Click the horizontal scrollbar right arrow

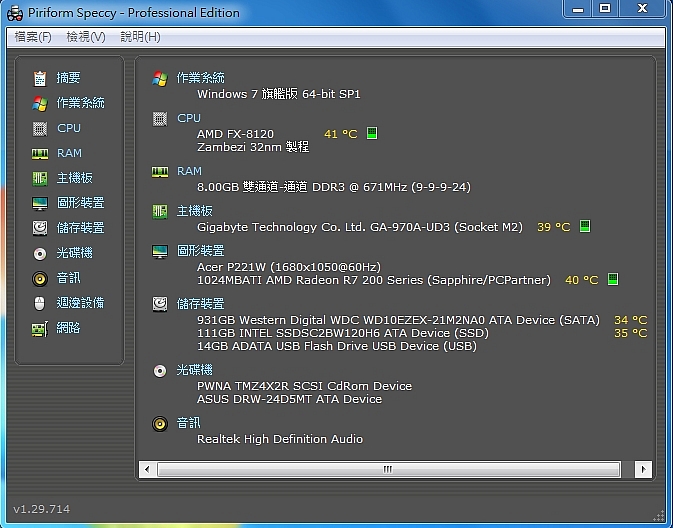[x=643, y=469]
